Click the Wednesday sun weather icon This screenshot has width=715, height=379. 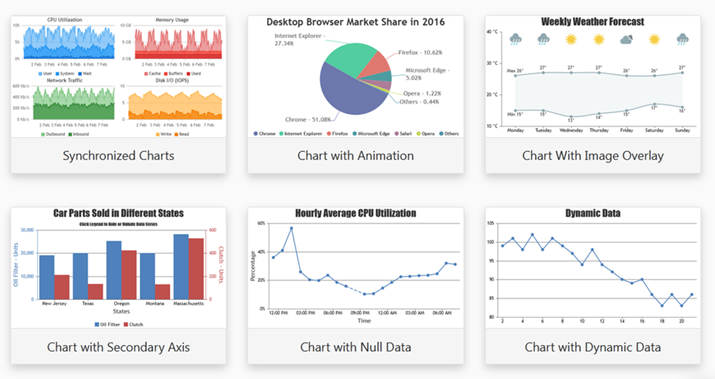571,40
